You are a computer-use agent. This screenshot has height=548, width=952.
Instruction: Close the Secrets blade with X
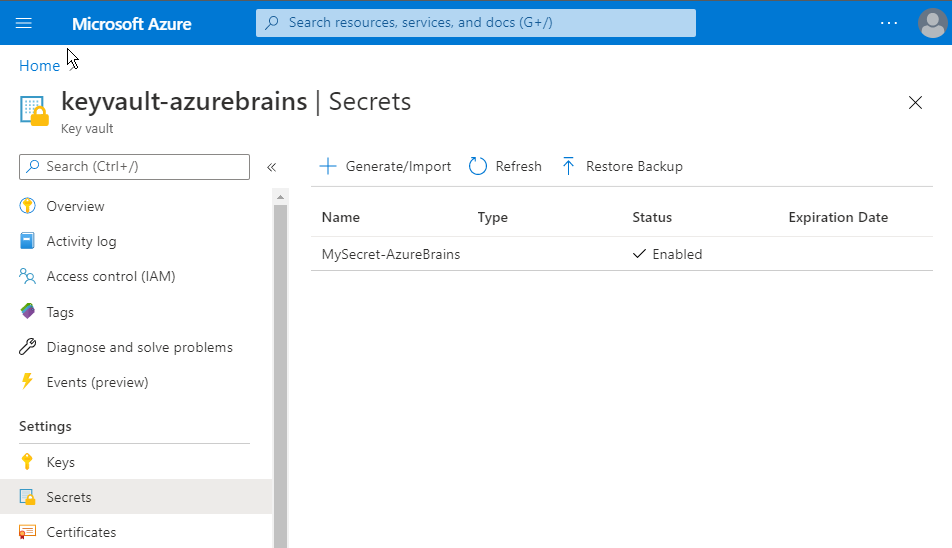click(x=915, y=103)
